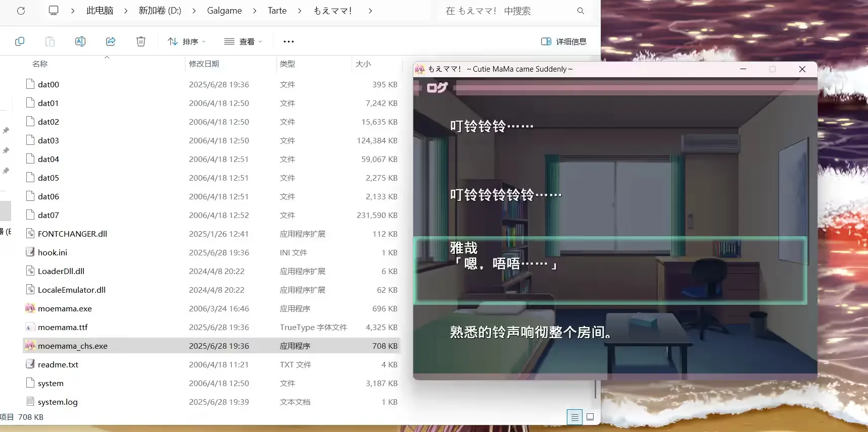Click the hook.ini file icon

coord(30,252)
